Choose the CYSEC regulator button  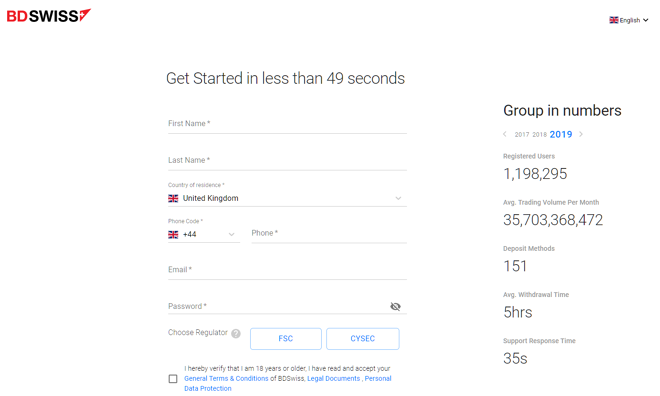point(363,339)
